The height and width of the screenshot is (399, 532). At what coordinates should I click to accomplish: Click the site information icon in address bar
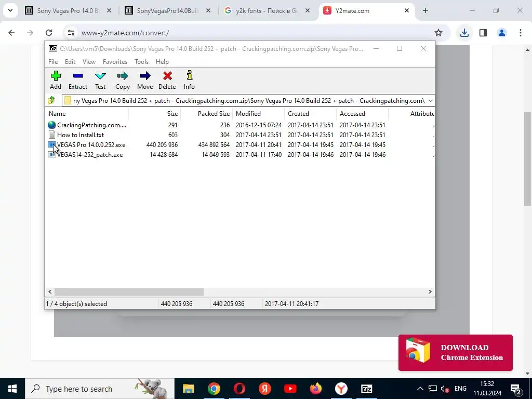pos(71,33)
